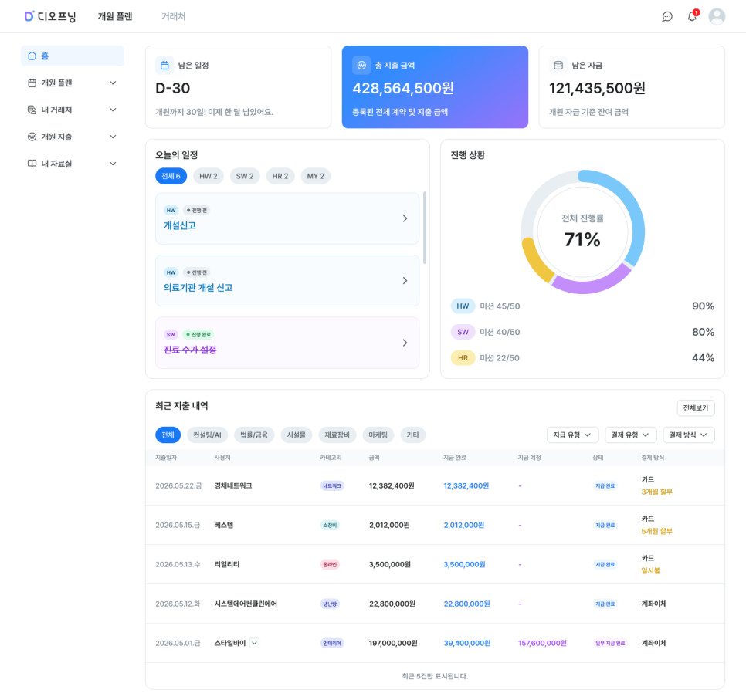Click the won icon on 총 지출 금액 card
This screenshot has width=746, height=700.
click(x=361, y=65)
